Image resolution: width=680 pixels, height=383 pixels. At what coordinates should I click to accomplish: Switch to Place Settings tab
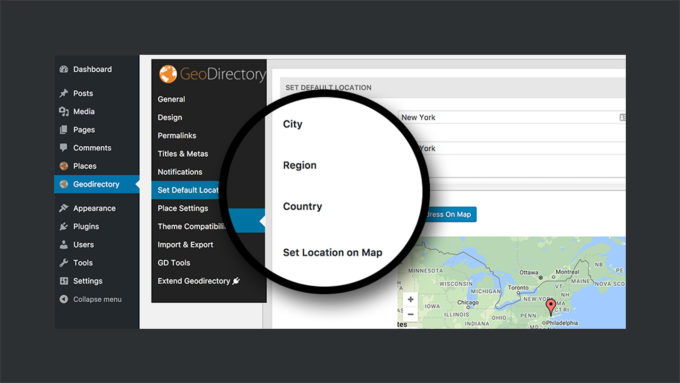tap(183, 208)
